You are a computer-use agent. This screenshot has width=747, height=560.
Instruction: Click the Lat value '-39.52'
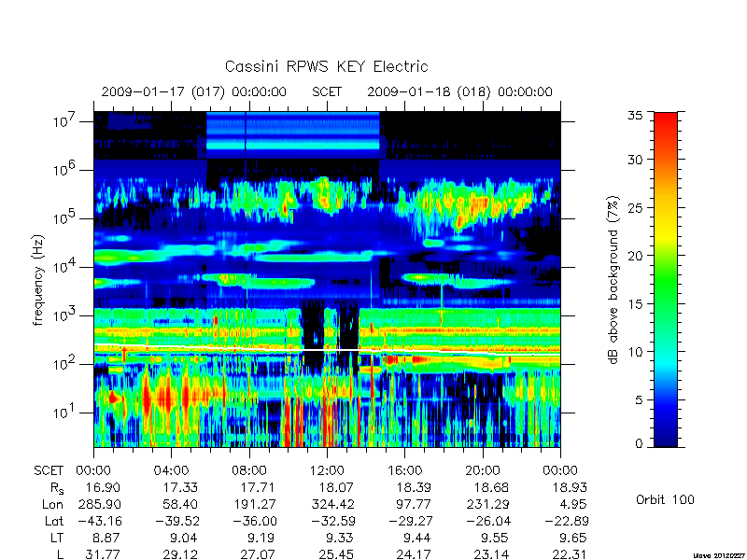176,521
